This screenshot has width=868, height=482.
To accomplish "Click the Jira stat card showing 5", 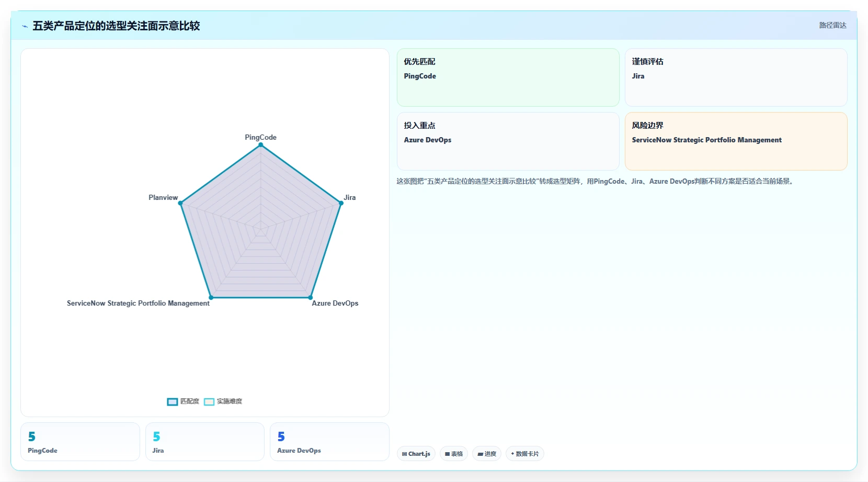I will [204, 442].
